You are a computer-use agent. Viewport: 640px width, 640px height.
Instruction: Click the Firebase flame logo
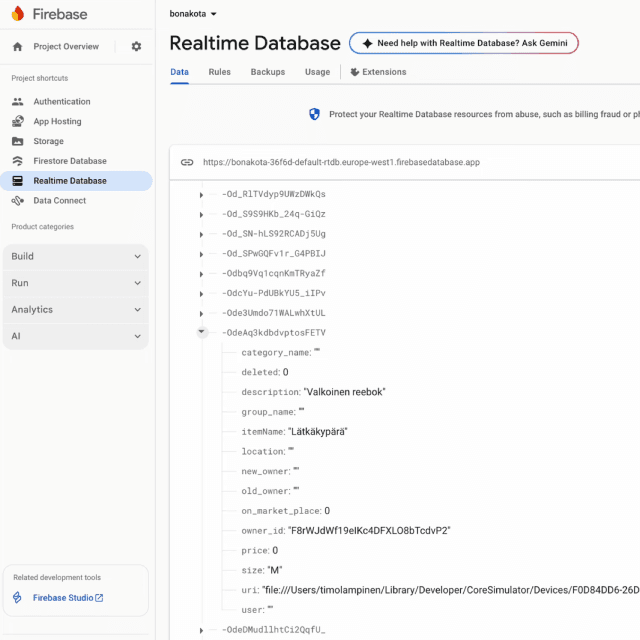(x=18, y=13)
